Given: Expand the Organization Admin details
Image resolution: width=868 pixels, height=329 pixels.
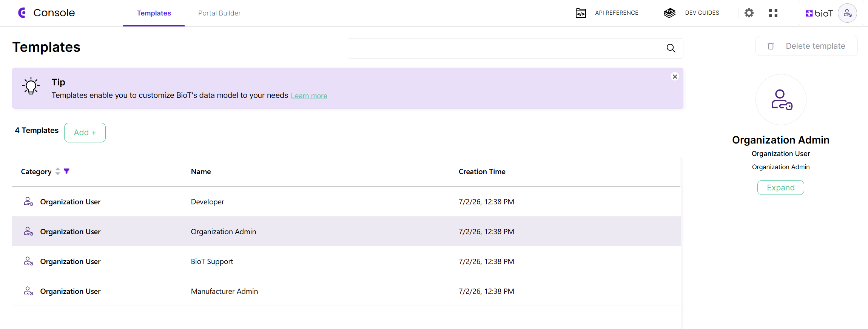Looking at the screenshot, I should click(x=781, y=188).
